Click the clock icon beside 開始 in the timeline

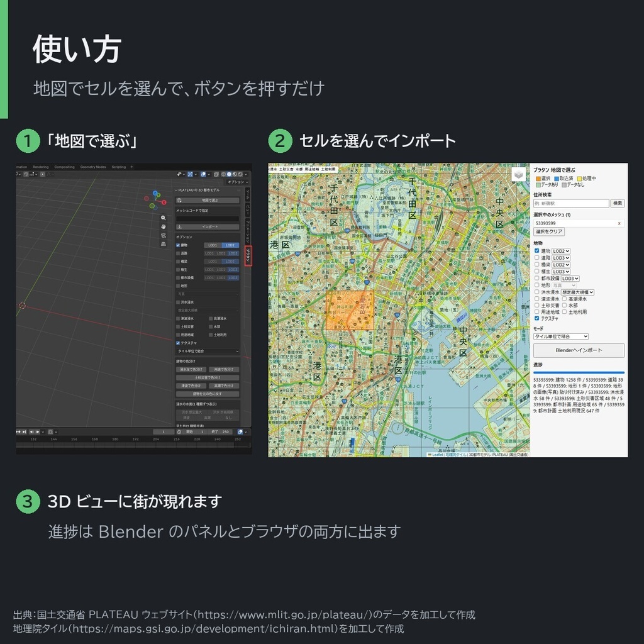(179, 432)
